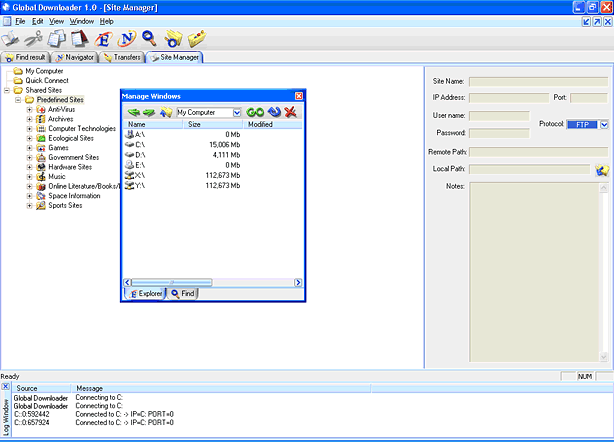This screenshot has width=614, height=442.
Task: Open the Explorer 'E' toolbar icon
Action: click(103, 39)
